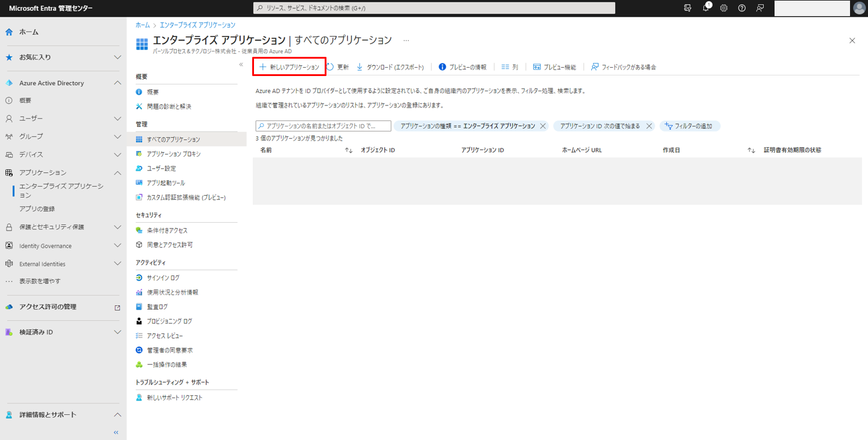This screenshot has width=868, height=440.
Task: Expand the ユーザー menu chevron
Action: pyautogui.click(x=117, y=119)
